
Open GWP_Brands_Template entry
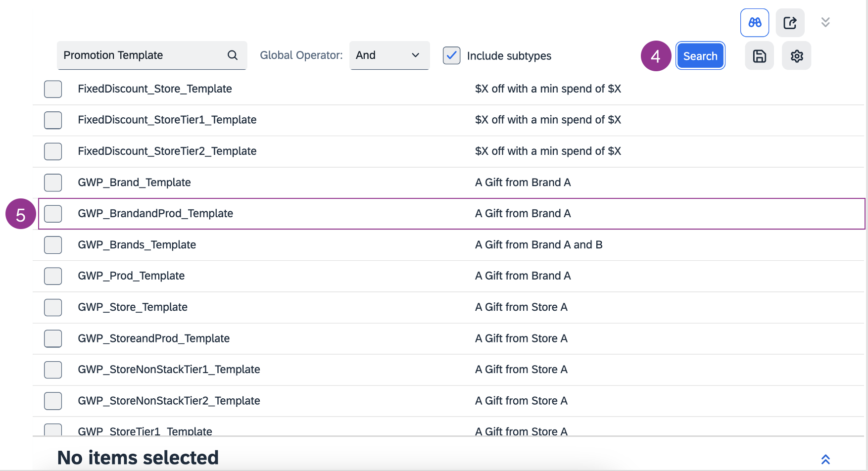[137, 245]
